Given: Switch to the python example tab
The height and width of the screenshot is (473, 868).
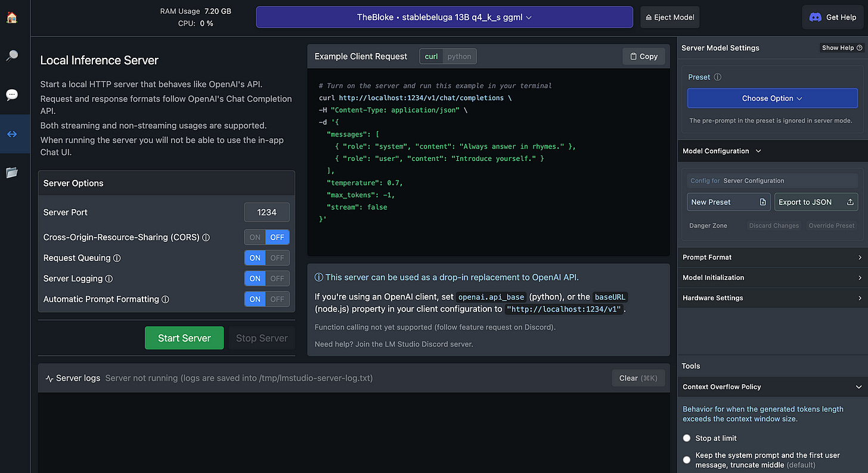Looking at the screenshot, I should point(459,55).
